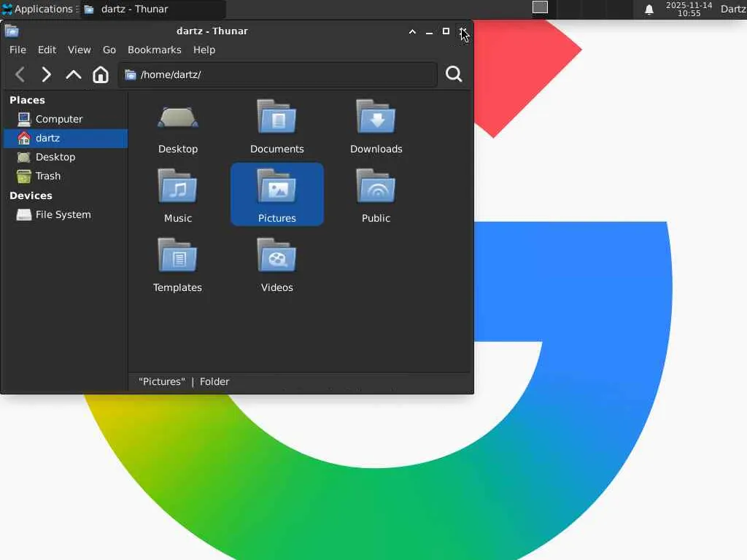Click the Places heading in sidebar
Screen dimensions: 747x560
pyautogui.click(x=27, y=100)
